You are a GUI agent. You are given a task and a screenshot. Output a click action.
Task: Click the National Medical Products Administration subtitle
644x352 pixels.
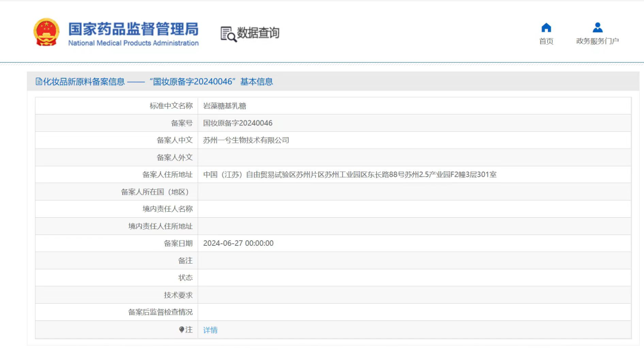(133, 43)
